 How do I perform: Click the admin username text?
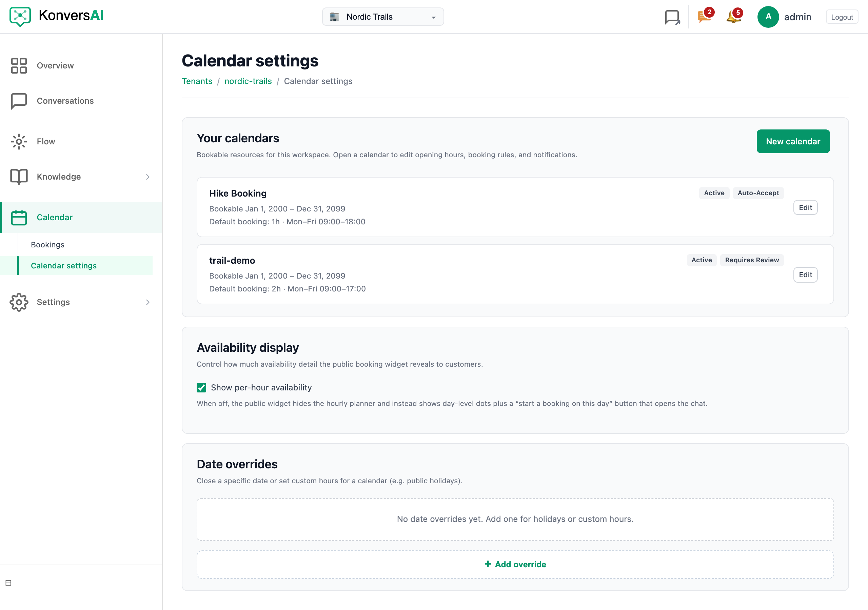click(x=798, y=17)
